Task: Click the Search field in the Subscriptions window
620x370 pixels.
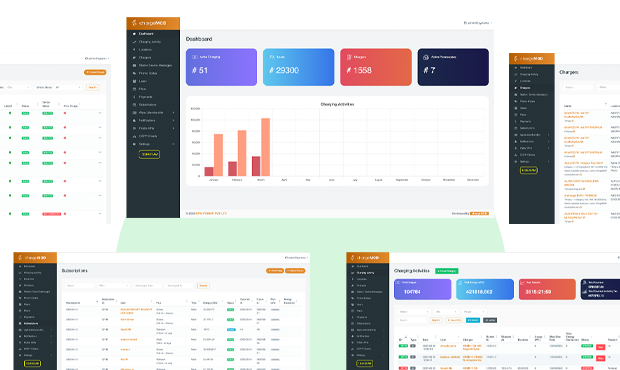Action: [79, 285]
